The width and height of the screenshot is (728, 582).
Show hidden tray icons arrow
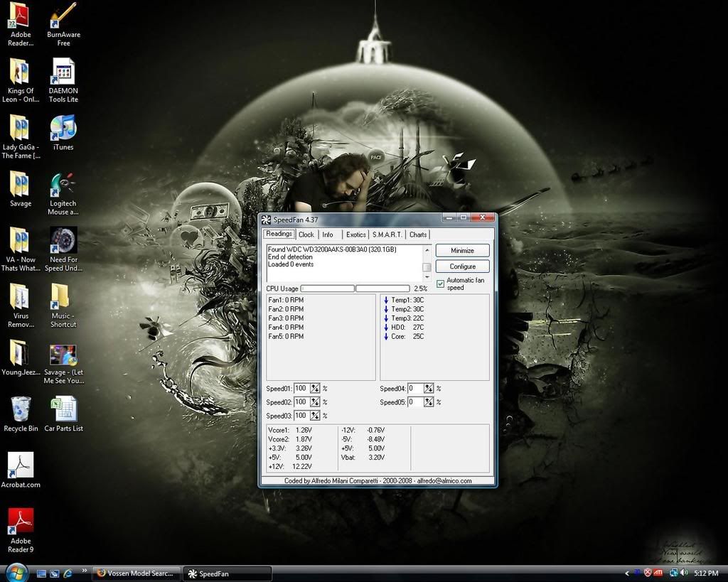pos(627,573)
